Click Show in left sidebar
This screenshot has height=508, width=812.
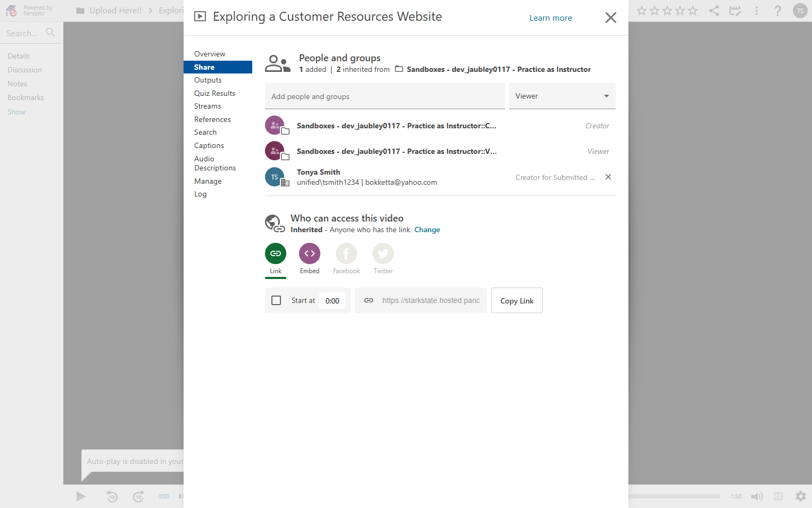point(16,112)
